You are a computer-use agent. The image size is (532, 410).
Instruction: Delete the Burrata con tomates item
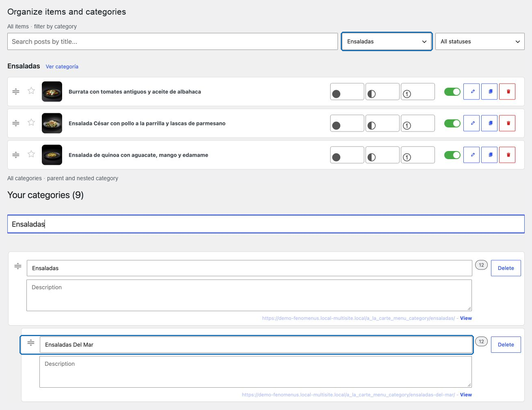click(507, 92)
